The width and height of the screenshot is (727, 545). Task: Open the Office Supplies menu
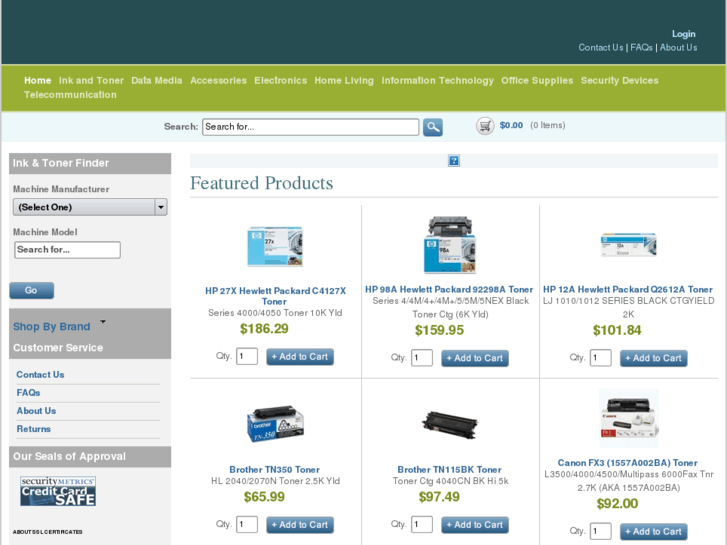click(x=537, y=80)
